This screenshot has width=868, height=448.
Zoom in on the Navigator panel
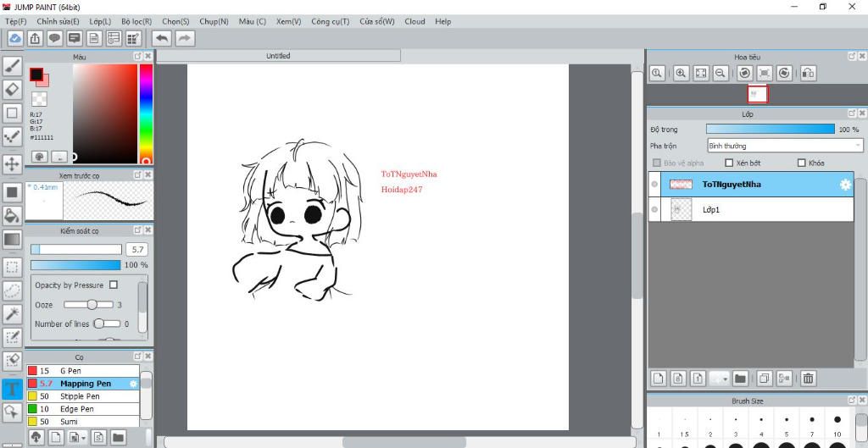pos(681,73)
